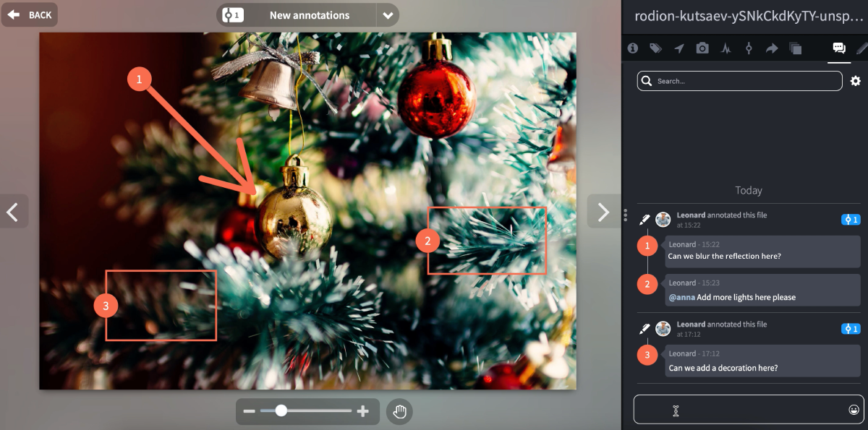Go to previous image with left chevron
The height and width of the screenshot is (430, 868).
13,211
